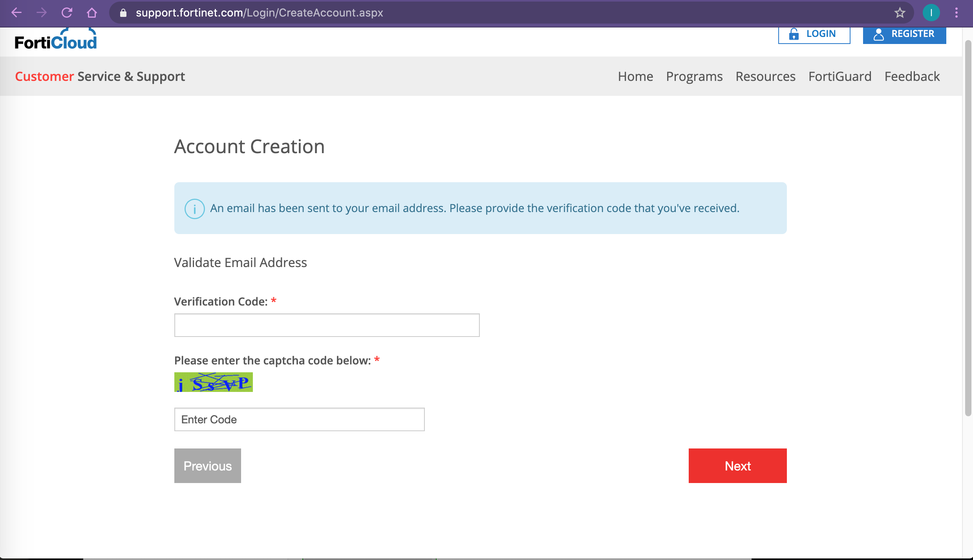
Task: Click the browser home icon
Action: [92, 13]
